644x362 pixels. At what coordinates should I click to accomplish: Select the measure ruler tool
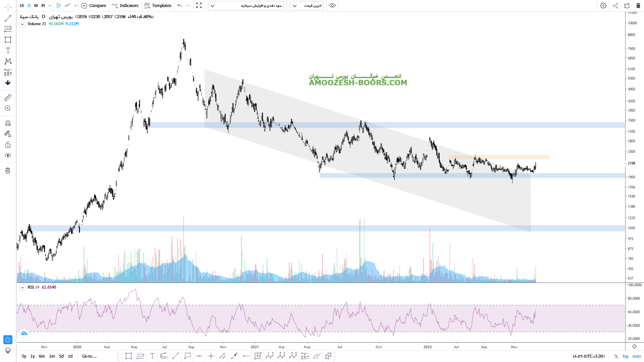[x=8, y=98]
